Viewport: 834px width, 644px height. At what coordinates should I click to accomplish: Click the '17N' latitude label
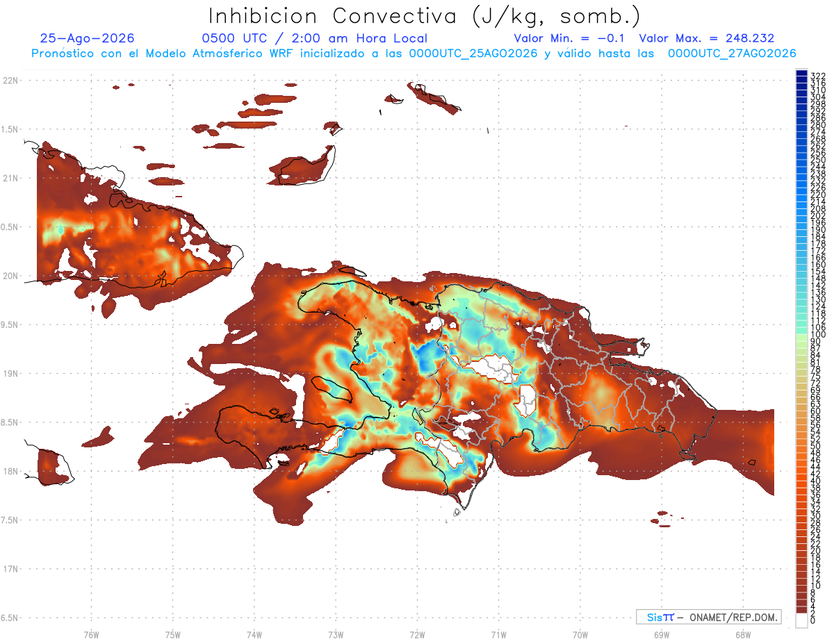point(11,570)
